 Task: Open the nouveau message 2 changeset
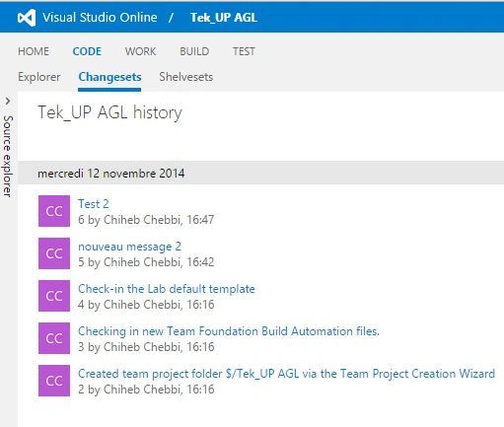pyautogui.click(x=129, y=247)
